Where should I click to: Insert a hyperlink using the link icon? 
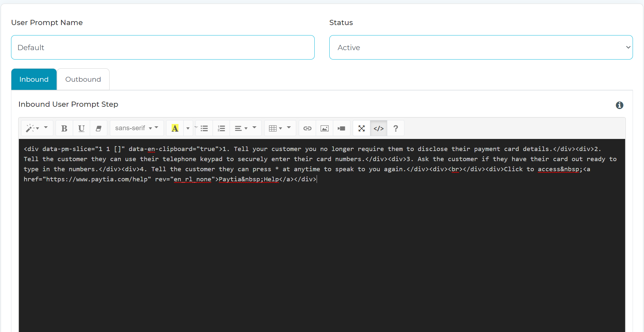click(307, 128)
